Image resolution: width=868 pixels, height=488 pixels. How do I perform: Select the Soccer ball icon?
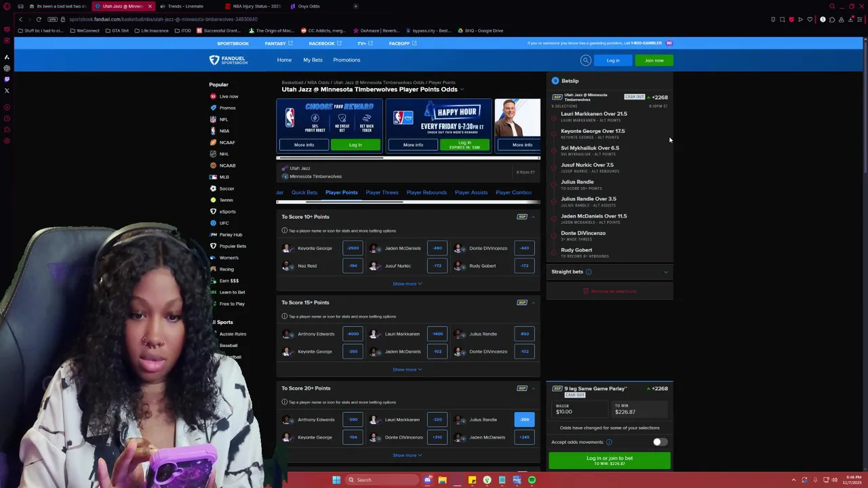pyautogui.click(x=213, y=188)
